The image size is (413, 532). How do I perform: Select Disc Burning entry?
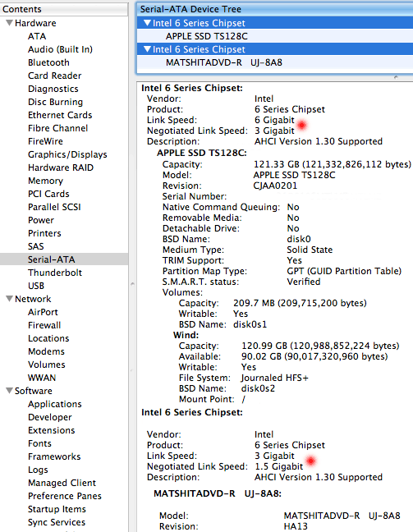click(55, 102)
